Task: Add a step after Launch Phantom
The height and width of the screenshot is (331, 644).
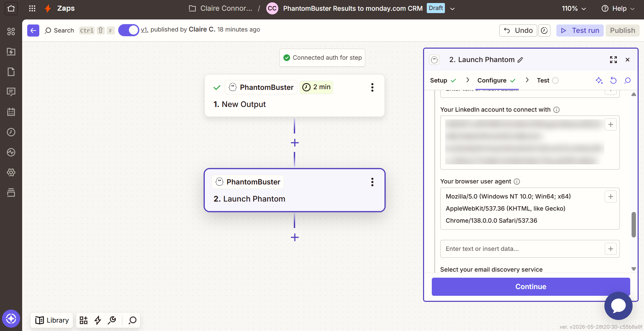Action: point(295,237)
